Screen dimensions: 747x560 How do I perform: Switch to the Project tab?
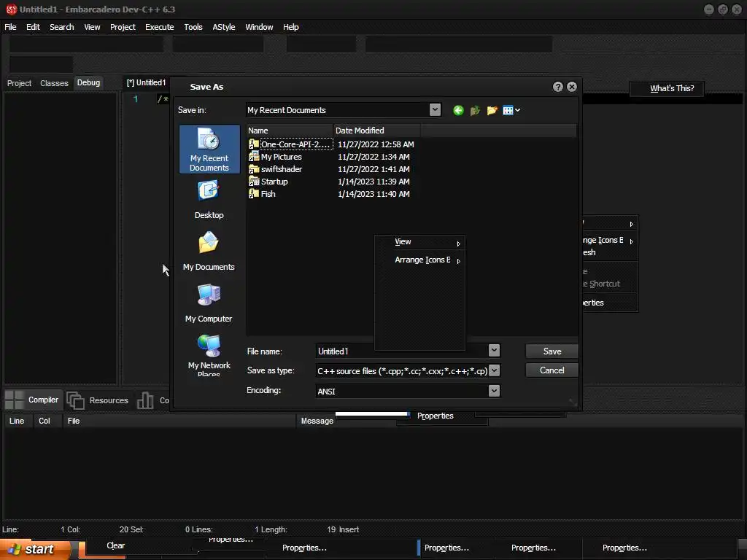click(x=19, y=83)
